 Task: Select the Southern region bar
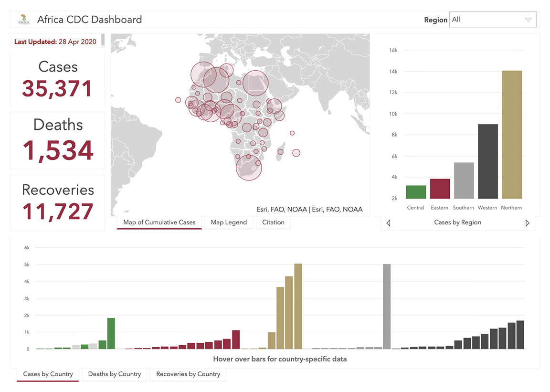pyautogui.click(x=464, y=180)
